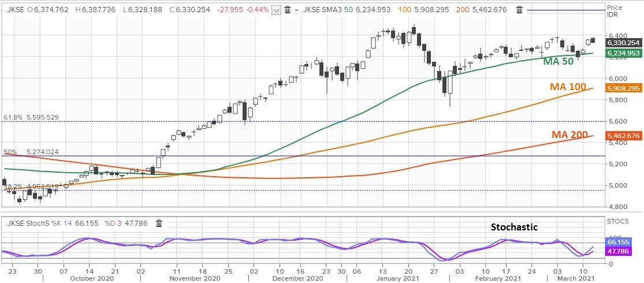Screen dimensions: 644x283
Task: Click the Price IDR axis header
Action: pyautogui.click(x=615, y=11)
